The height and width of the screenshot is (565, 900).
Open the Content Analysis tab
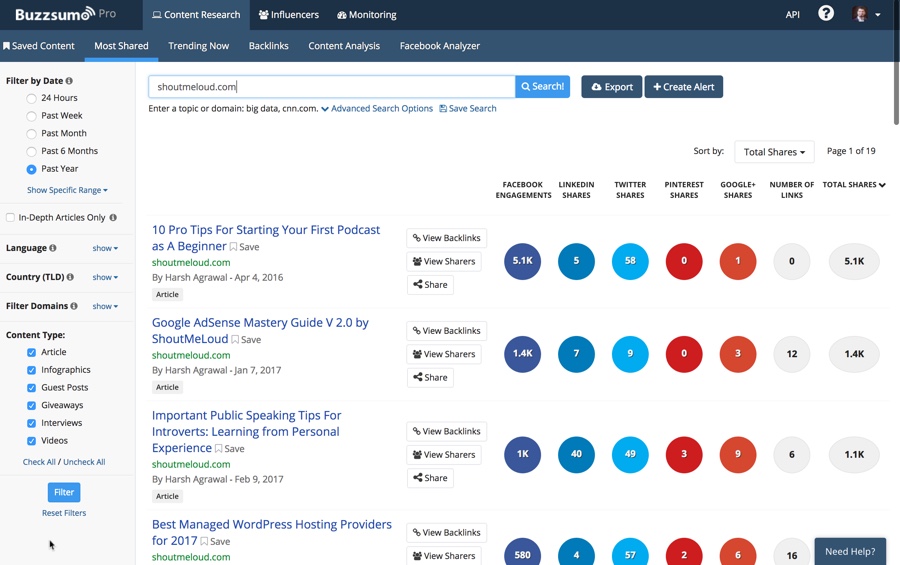344,46
